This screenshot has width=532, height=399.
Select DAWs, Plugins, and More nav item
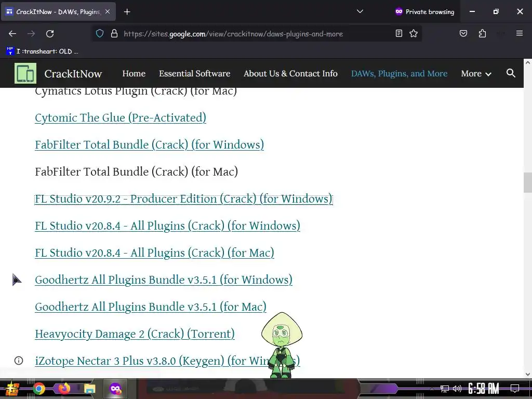399,74
